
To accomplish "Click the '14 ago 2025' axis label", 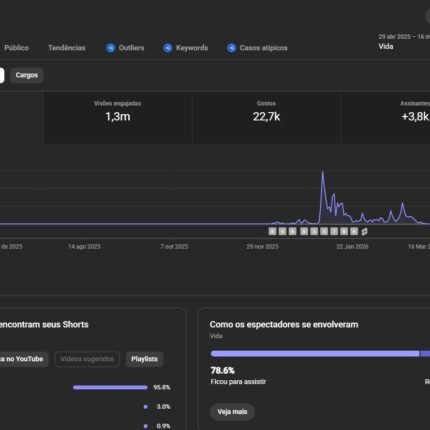I will [84, 247].
